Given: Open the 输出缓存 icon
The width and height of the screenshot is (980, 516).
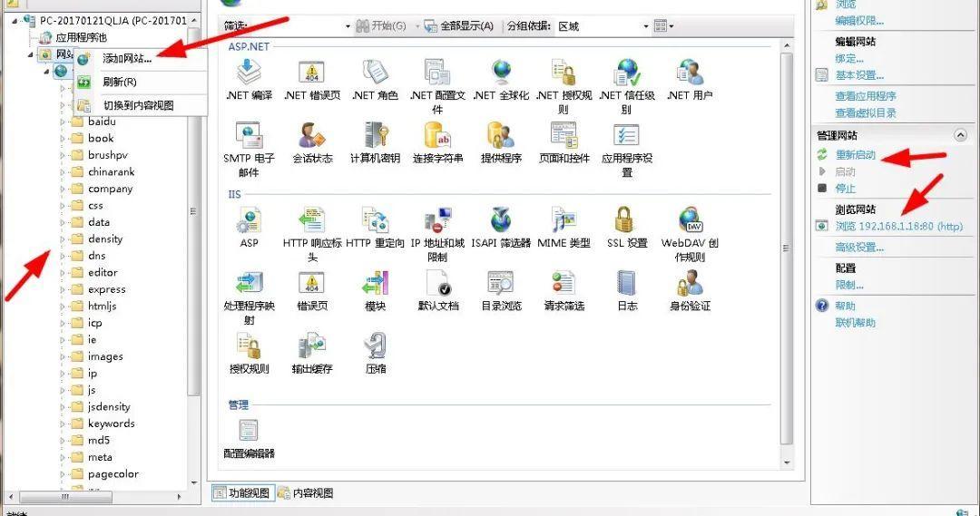Looking at the screenshot, I should pos(312,346).
